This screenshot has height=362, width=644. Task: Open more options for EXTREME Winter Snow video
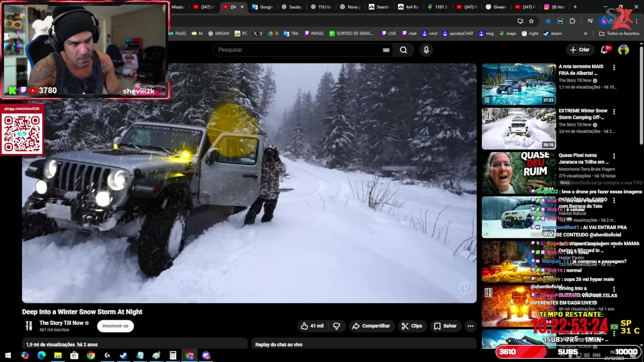[x=614, y=111]
